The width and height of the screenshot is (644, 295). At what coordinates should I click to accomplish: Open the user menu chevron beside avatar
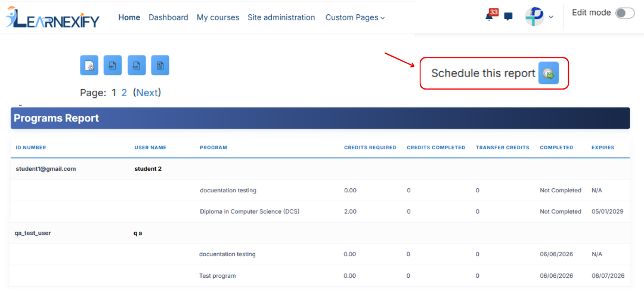pyautogui.click(x=551, y=17)
